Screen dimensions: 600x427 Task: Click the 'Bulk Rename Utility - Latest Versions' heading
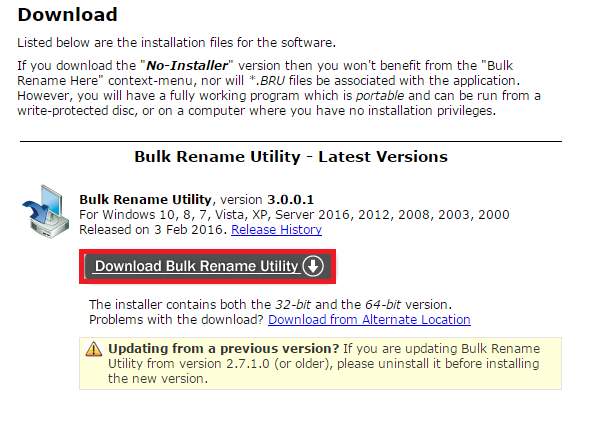pyautogui.click(x=291, y=157)
